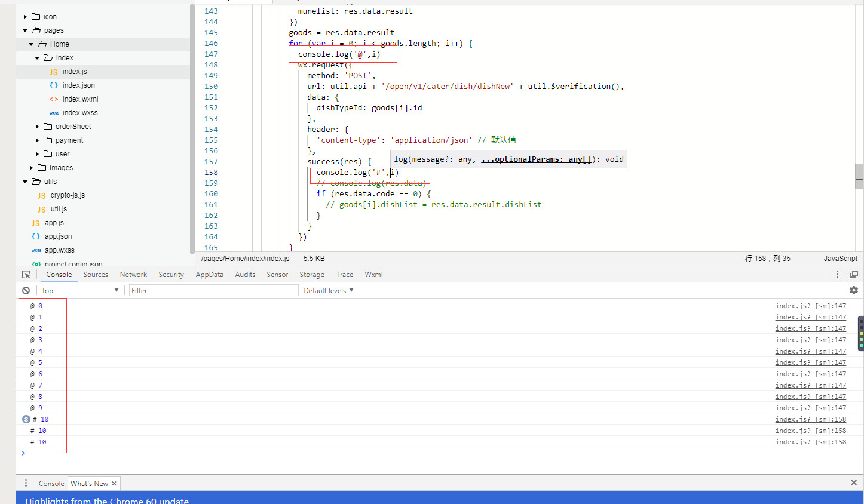Click the JS icon of index.js

point(54,72)
